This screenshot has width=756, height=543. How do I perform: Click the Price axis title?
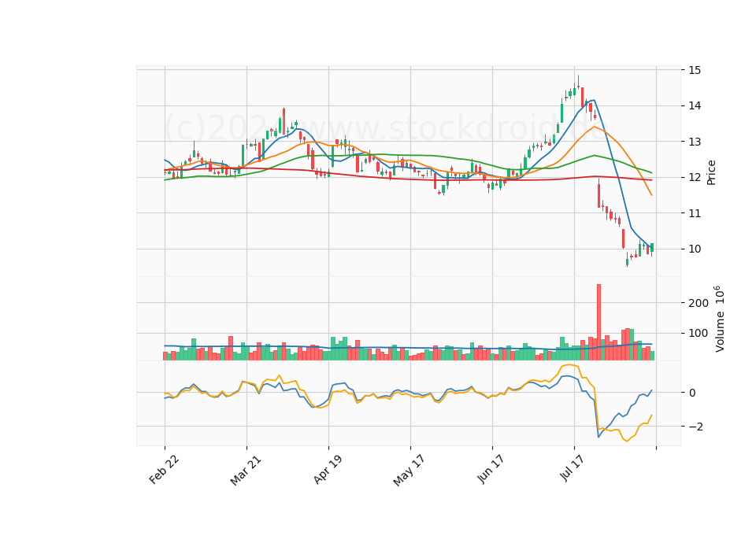point(711,172)
